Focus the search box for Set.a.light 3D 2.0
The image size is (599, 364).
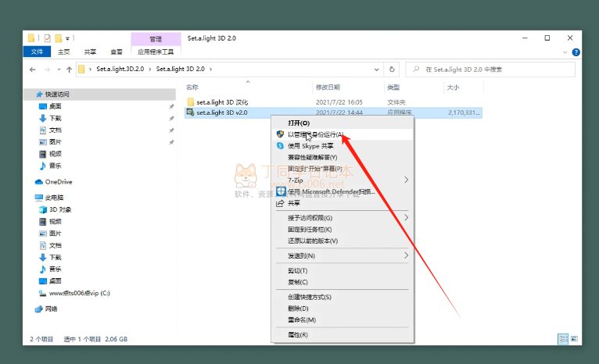coord(490,70)
